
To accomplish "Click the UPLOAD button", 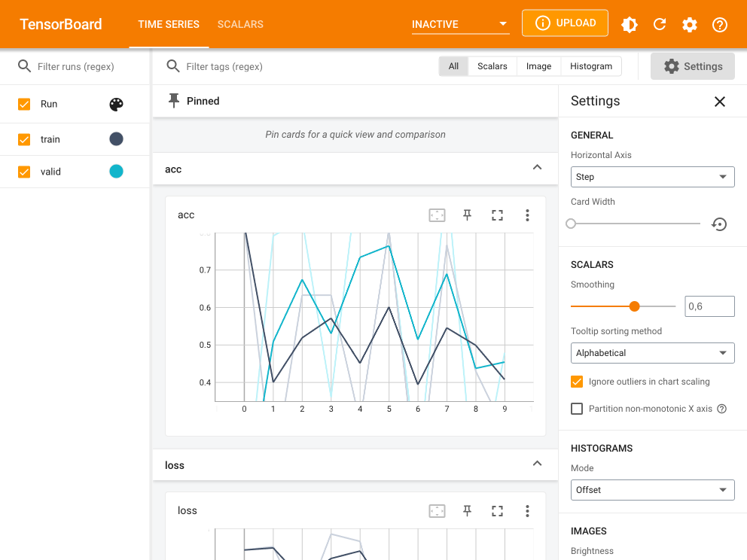I will tap(565, 23).
